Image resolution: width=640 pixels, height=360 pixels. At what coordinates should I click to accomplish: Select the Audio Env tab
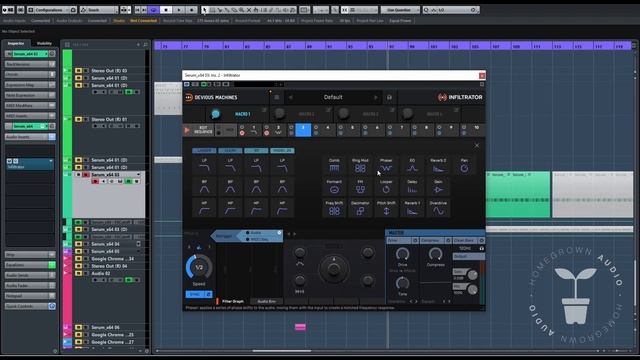(x=267, y=301)
